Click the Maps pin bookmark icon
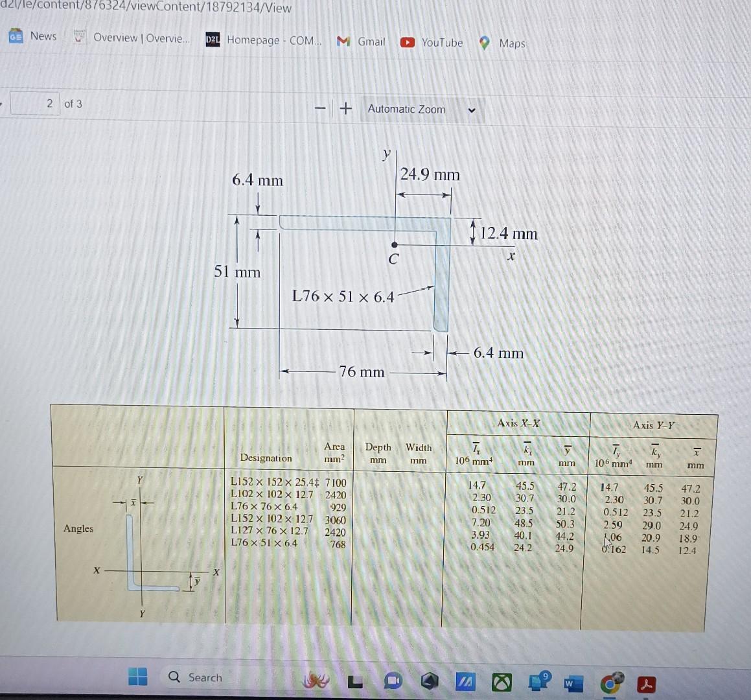 click(x=484, y=43)
